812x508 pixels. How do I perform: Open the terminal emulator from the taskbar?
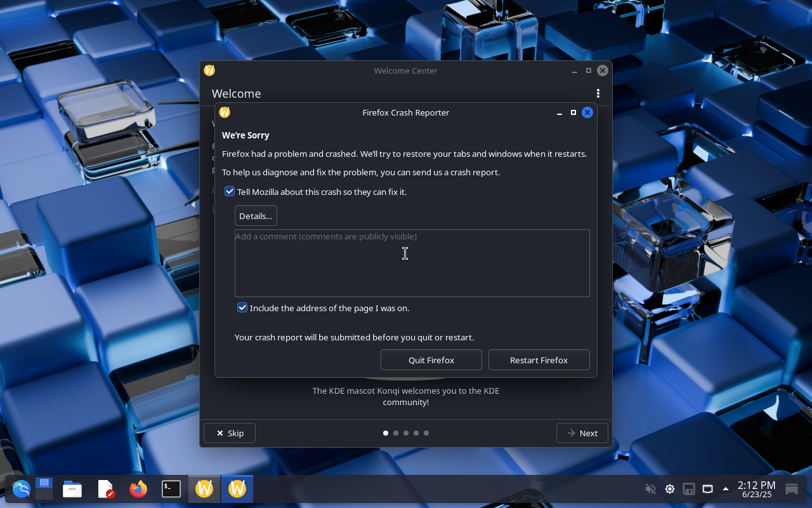click(x=171, y=489)
